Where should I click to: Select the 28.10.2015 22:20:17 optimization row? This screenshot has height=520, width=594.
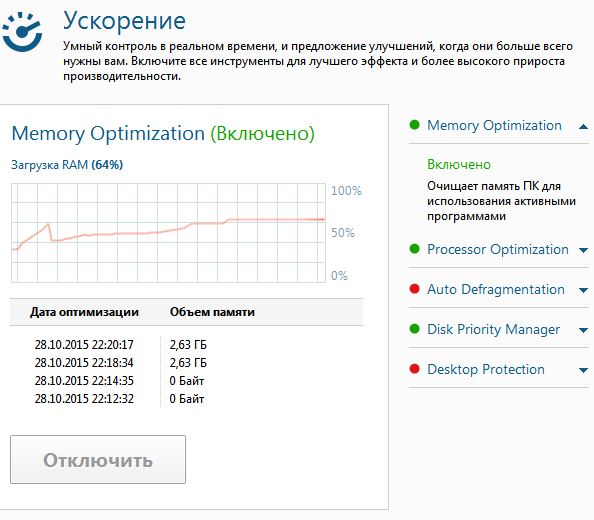coord(121,345)
